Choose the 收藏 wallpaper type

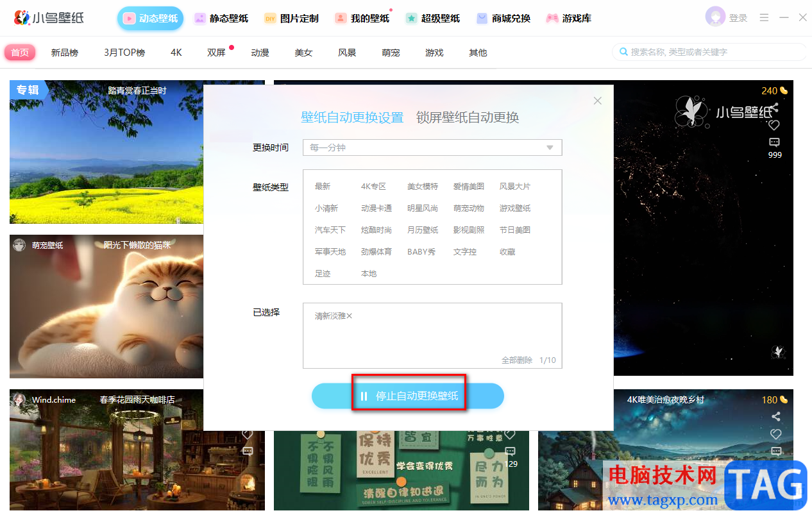pyautogui.click(x=507, y=252)
